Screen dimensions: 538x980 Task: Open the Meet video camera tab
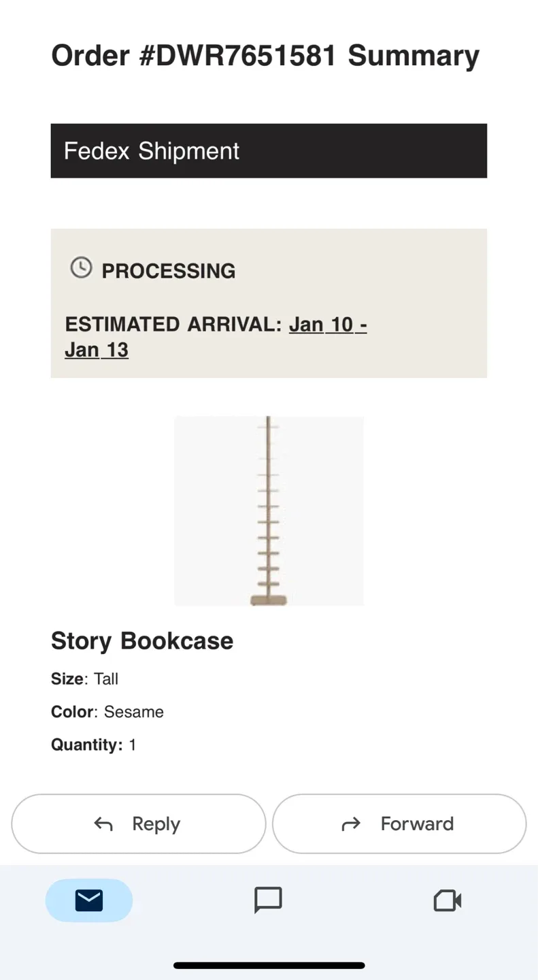tap(448, 900)
